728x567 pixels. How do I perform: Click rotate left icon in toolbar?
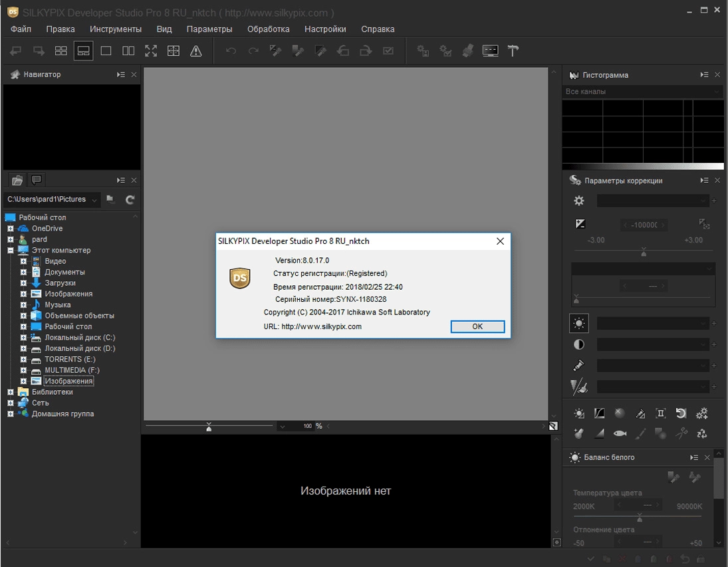pos(343,51)
